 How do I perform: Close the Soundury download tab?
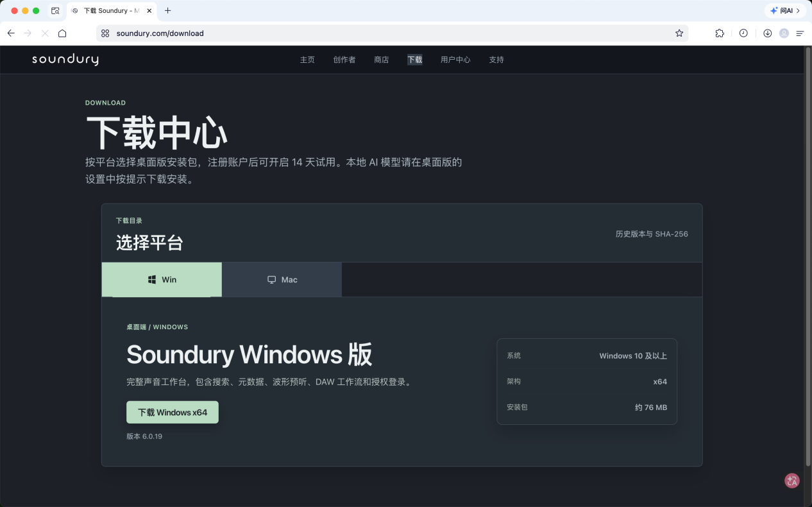pyautogui.click(x=149, y=11)
